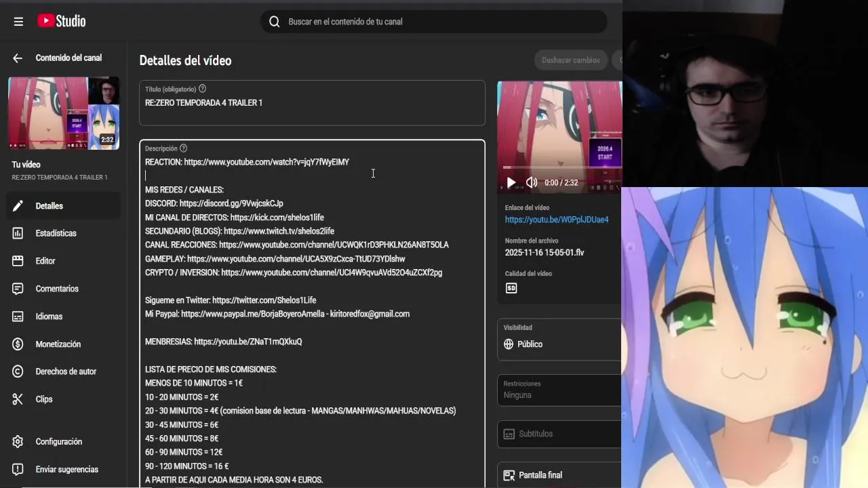Open Editor in the sidebar
The image size is (868, 488).
(64, 261)
